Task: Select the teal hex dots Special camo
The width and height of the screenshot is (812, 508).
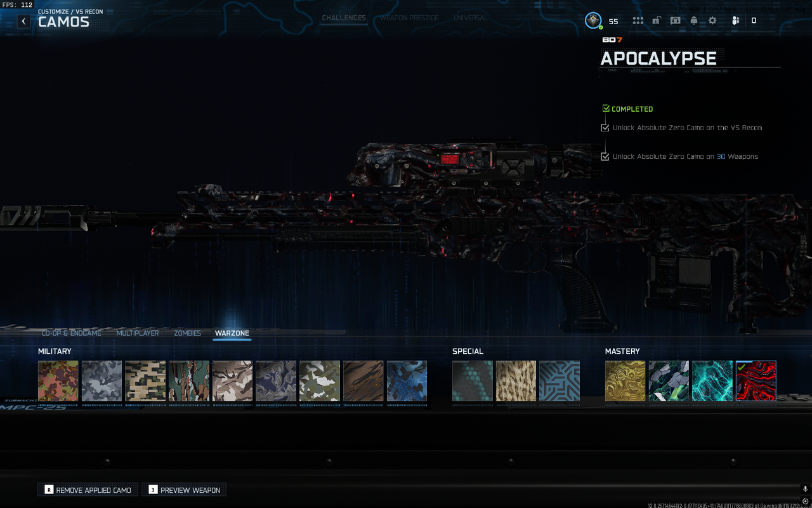Action: 473,381
